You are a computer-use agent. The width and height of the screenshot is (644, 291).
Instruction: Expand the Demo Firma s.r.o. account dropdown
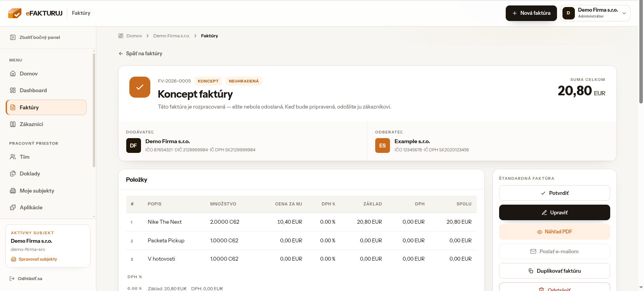(x=595, y=13)
